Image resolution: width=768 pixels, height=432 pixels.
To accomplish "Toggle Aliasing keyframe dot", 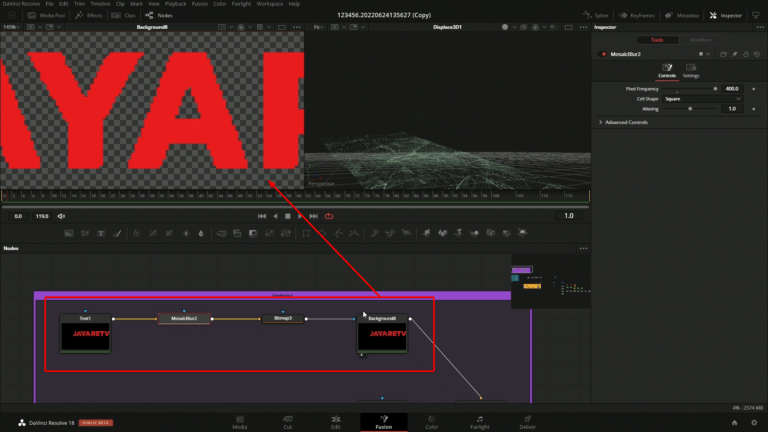I will click(754, 109).
